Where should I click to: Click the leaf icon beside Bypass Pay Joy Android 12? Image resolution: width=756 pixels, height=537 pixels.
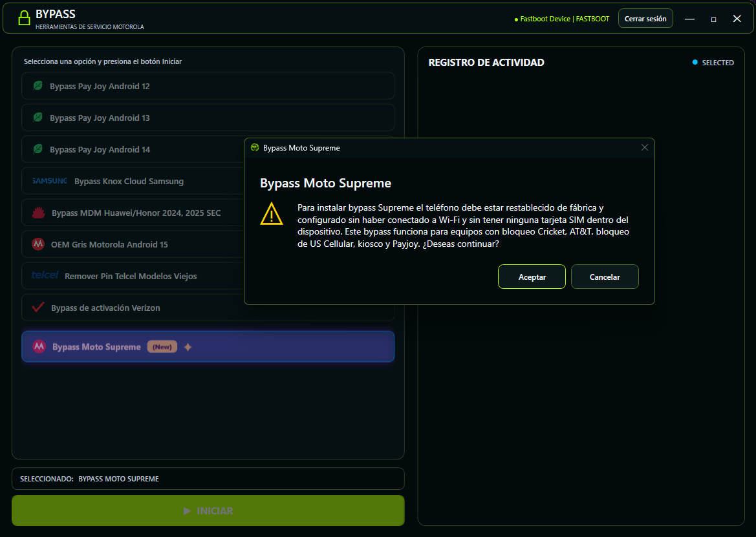(x=38, y=86)
